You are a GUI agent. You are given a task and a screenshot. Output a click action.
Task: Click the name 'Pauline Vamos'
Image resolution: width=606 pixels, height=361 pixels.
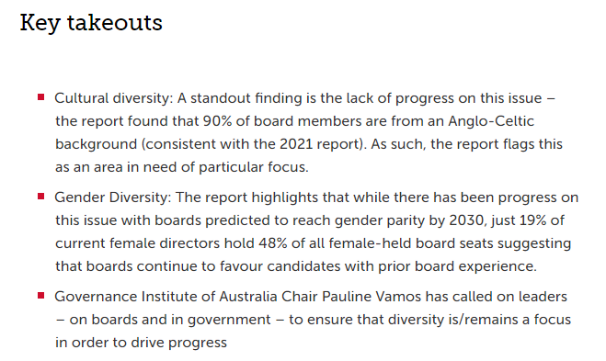[371, 297]
